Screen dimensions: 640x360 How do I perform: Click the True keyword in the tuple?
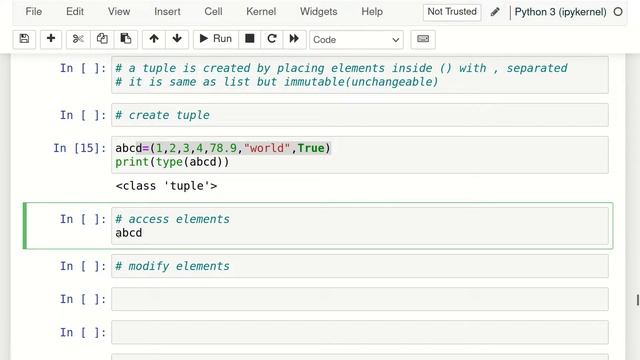311,148
